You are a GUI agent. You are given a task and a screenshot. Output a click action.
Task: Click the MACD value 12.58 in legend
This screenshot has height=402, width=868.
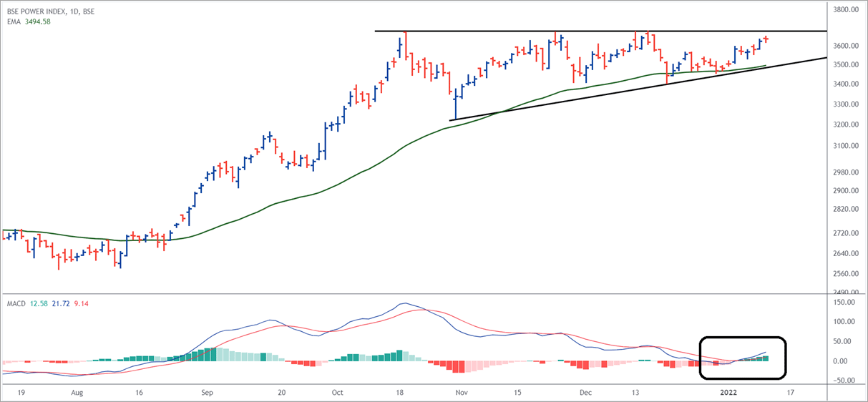39,304
